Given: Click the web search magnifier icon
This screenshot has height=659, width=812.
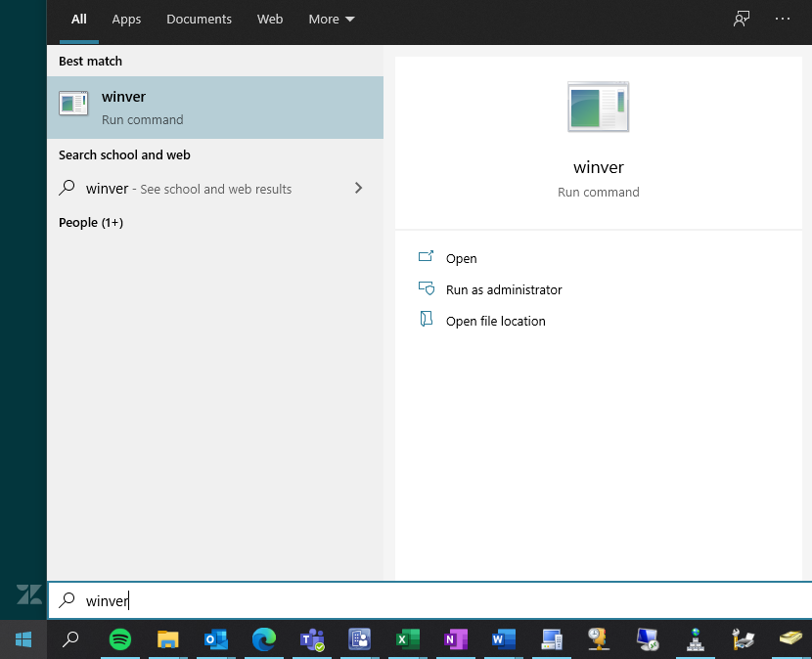Looking at the screenshot, I should [67, 188].
